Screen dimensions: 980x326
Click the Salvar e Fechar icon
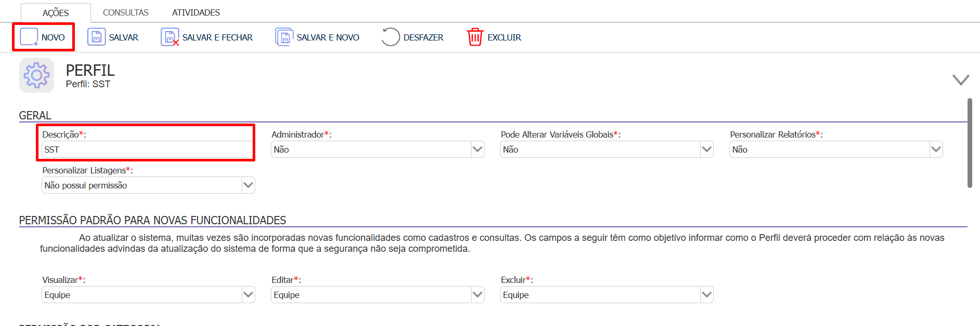(x=170, y=37)
